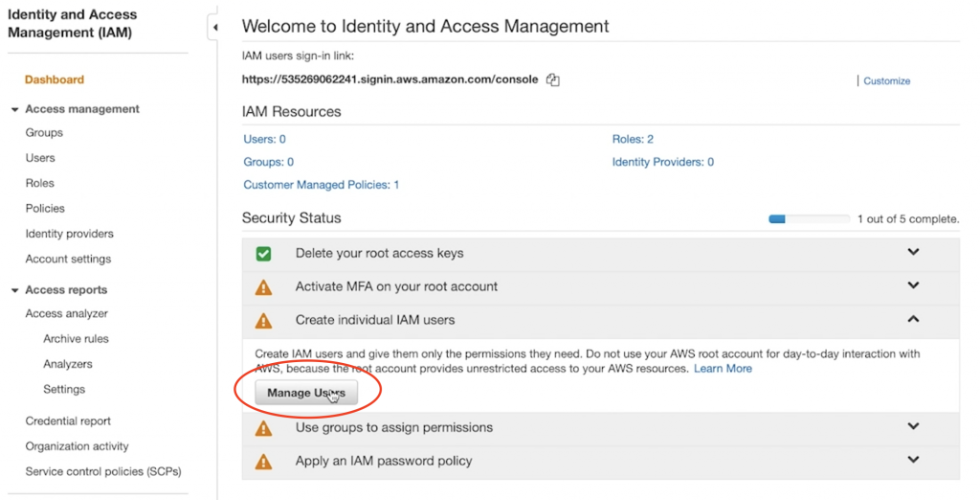Open Credential report in the sidebar

(x=68, y=421)
